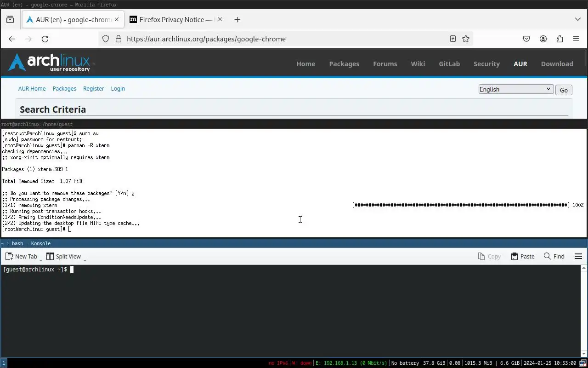This screenshot has width=588, height=368.
Task: Open the list all tabs dropdown
Action: [578, 19]
